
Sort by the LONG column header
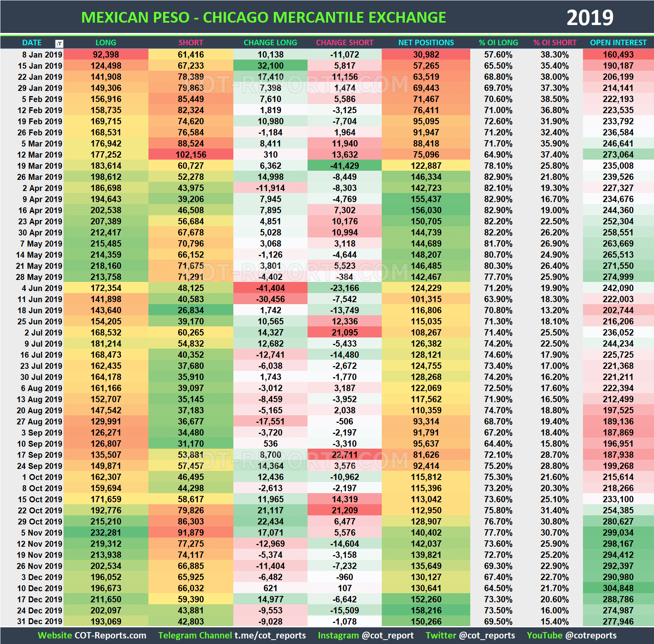tap(106, 42)
